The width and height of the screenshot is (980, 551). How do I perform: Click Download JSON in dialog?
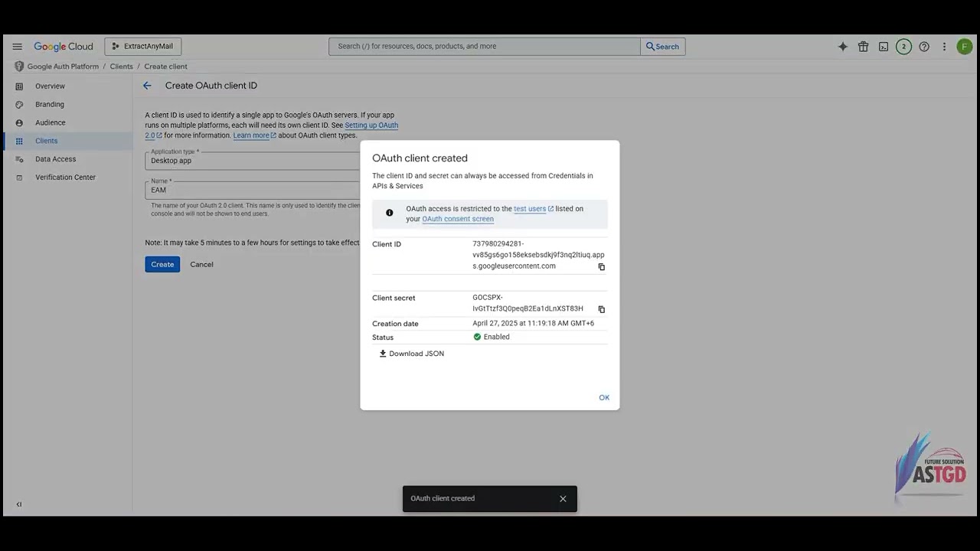pyautogui.click(x=412, y=354)
